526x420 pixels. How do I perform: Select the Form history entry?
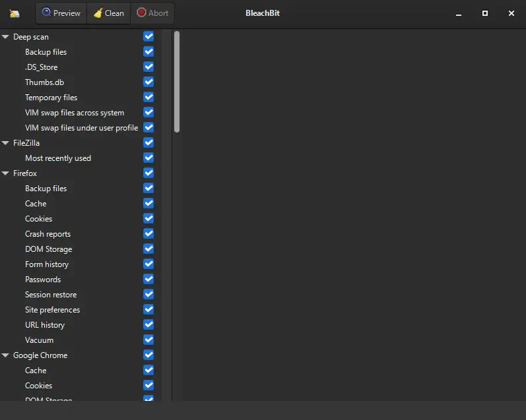[x=47, y=264]
